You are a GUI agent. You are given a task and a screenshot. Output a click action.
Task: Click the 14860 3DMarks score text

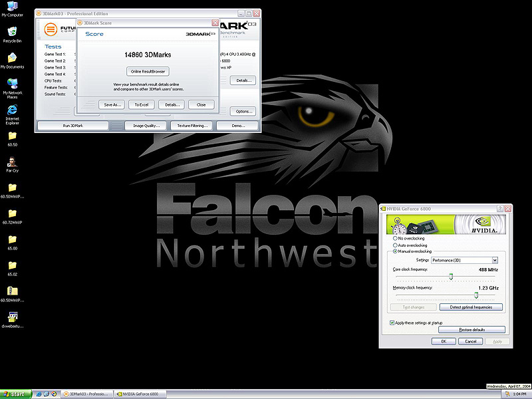click(x=148, y=55)
